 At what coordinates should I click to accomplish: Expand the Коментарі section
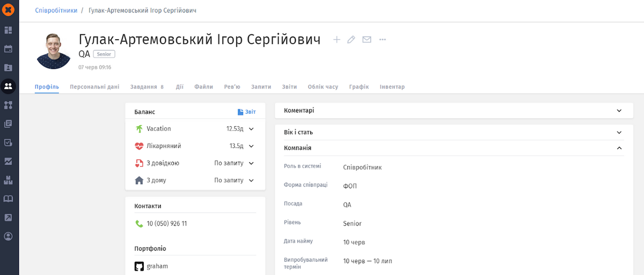point(619,111)
